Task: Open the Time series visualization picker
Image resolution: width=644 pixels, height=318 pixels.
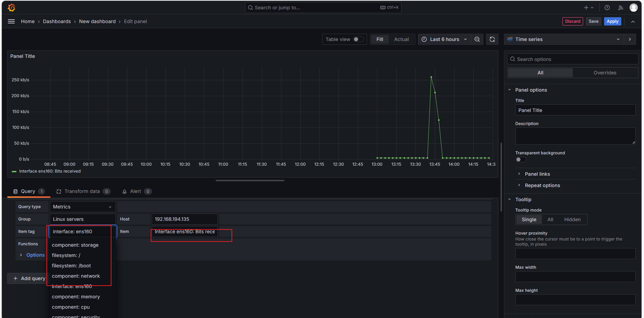Action: point(564,39)
